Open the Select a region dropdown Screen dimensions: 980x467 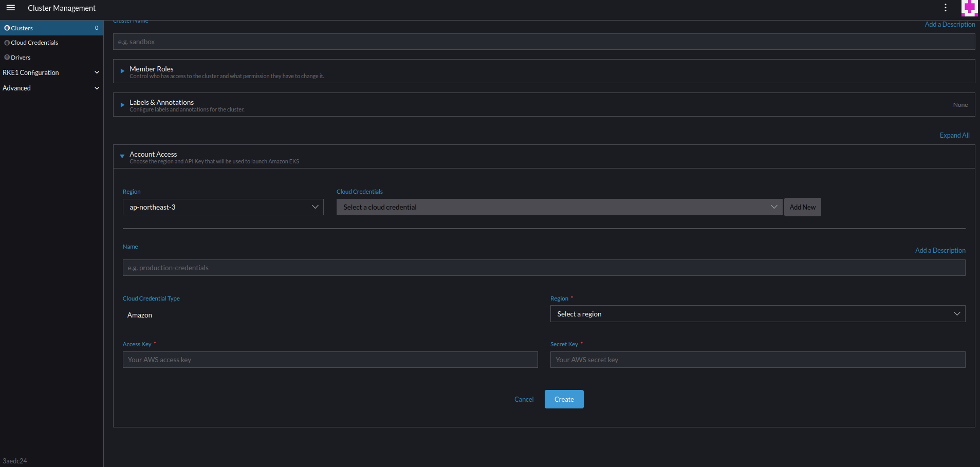click(x=757, y=313)
